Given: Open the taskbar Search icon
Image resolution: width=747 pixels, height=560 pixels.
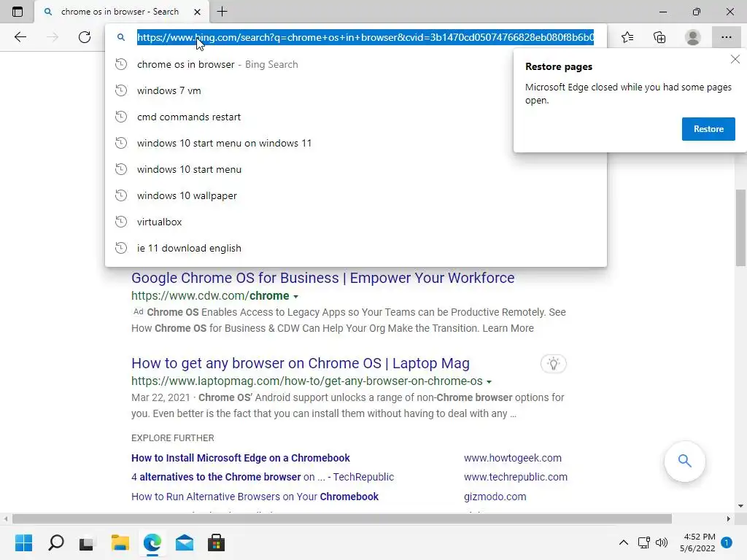Looking at the screenshot, I should click(x=55, y=542).
